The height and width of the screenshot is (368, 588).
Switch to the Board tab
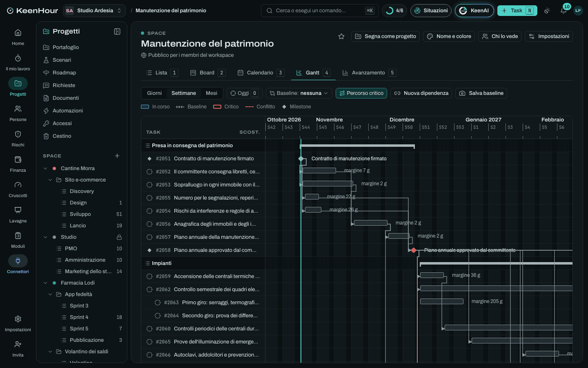(207, 73)
